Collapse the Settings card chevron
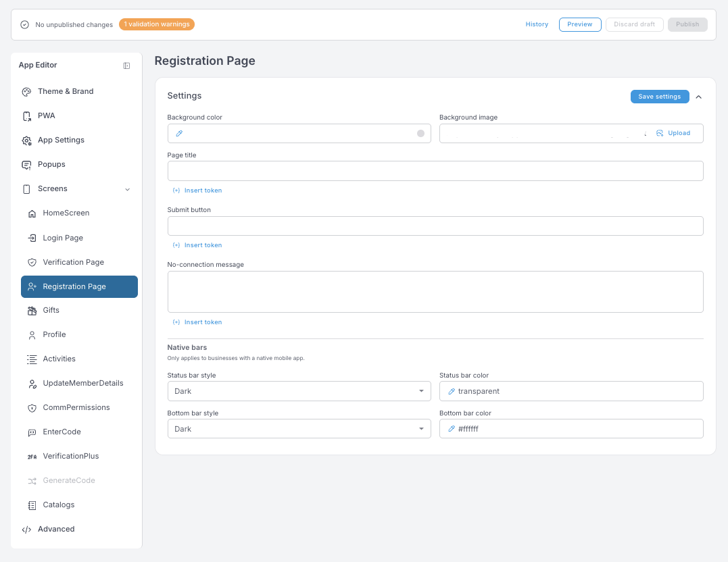This screenshot has width=728, height=562. pyautogui.click(x=699, y=97)
